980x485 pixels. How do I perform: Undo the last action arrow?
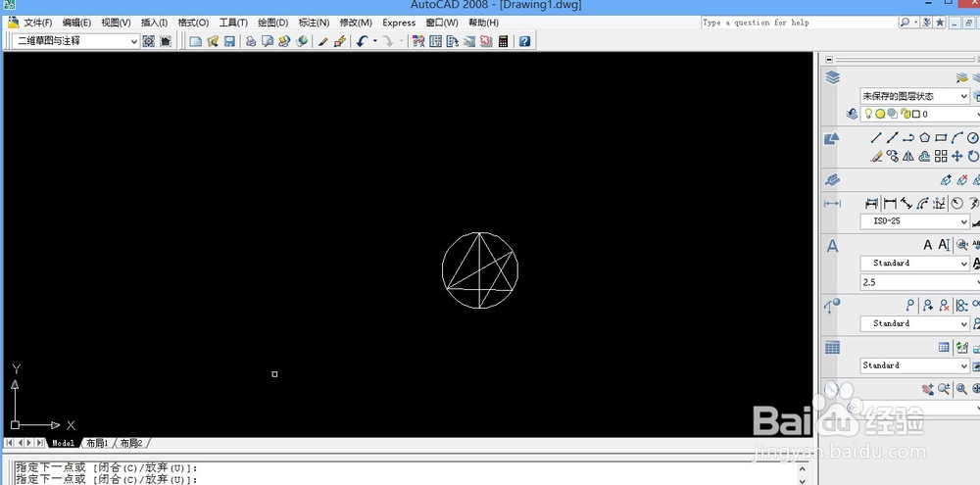pyautogui.click(x=362, y=41)
